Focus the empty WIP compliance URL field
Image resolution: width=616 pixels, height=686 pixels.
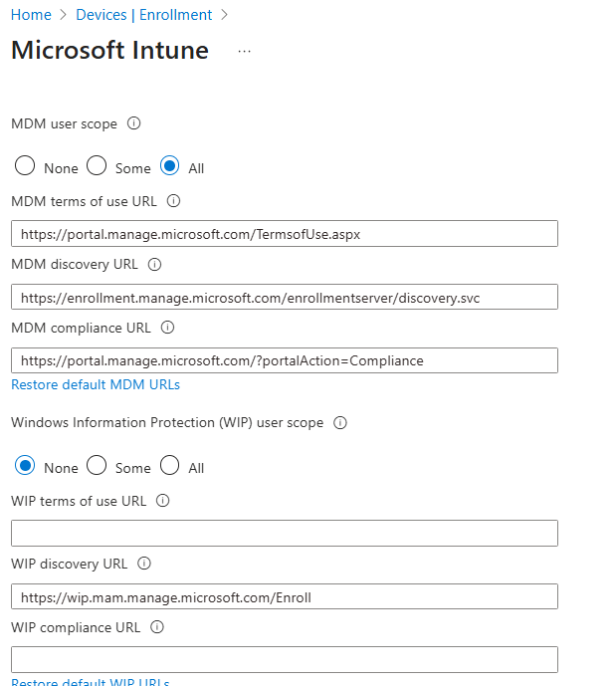285,660
